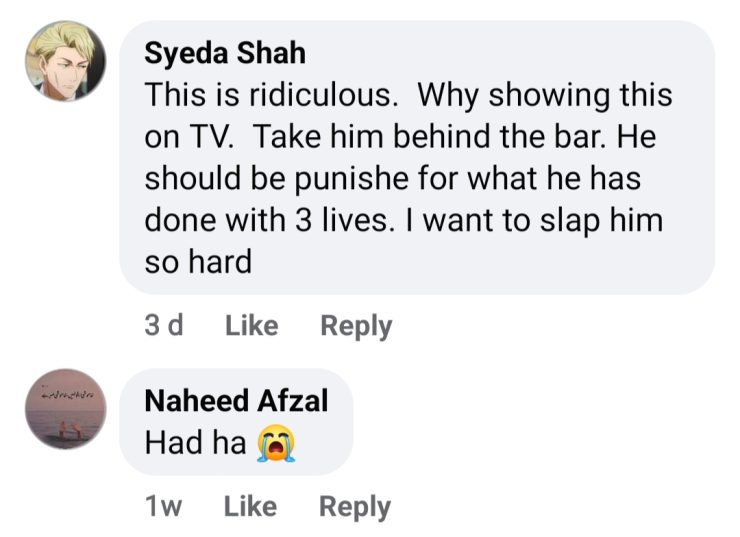Click Syeda Shah's name
Viewport: 740px width, 537px height.
(x=225, y=52)
